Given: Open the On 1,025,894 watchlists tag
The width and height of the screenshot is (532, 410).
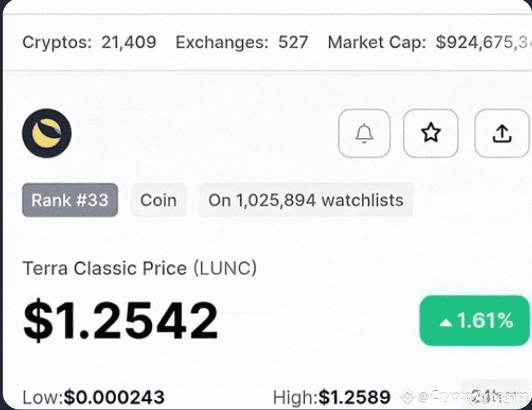Looking at the screenshot, I should tap(306, 200).
